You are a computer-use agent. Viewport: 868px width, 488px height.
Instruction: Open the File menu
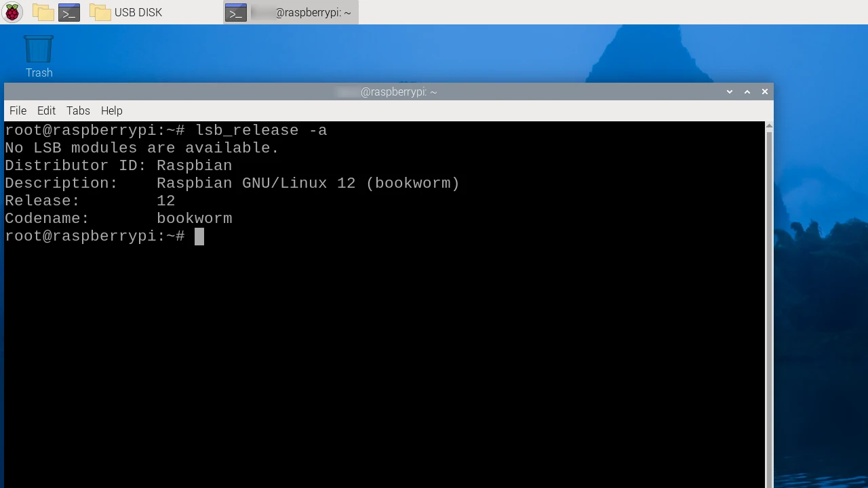[18, 110]
